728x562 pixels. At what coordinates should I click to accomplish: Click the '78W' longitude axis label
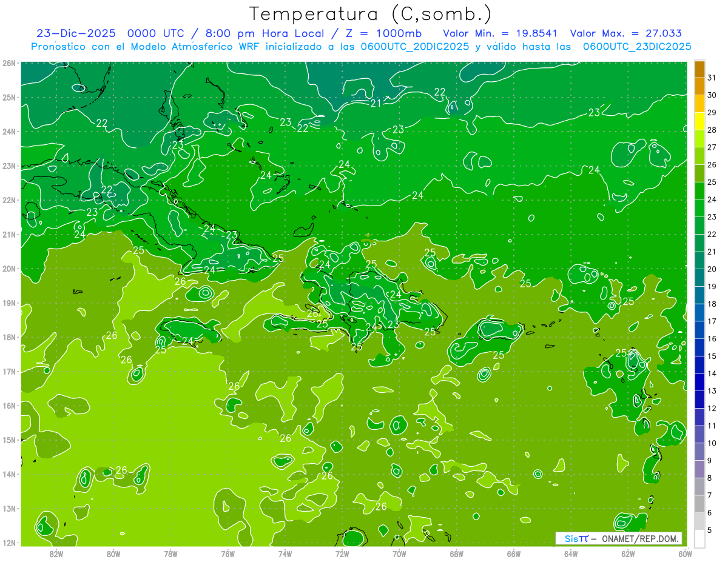click(170, 554)
